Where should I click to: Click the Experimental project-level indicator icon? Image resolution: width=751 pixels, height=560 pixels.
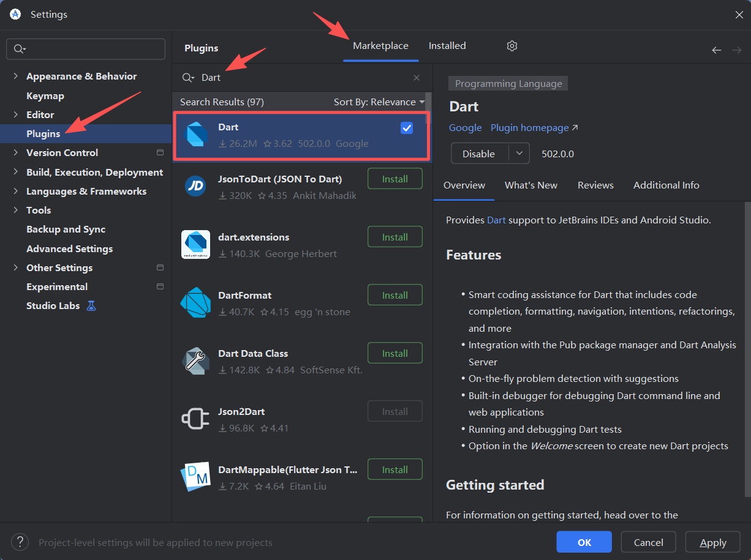pyautogui.click(x=160, y=286)
